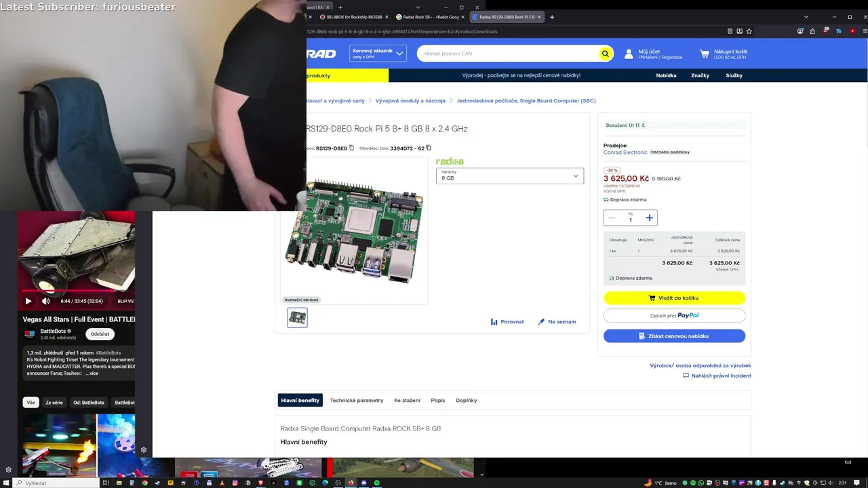Play the BattleBots YouTube video
Screen dimensions: 868x488
(28, 301)
